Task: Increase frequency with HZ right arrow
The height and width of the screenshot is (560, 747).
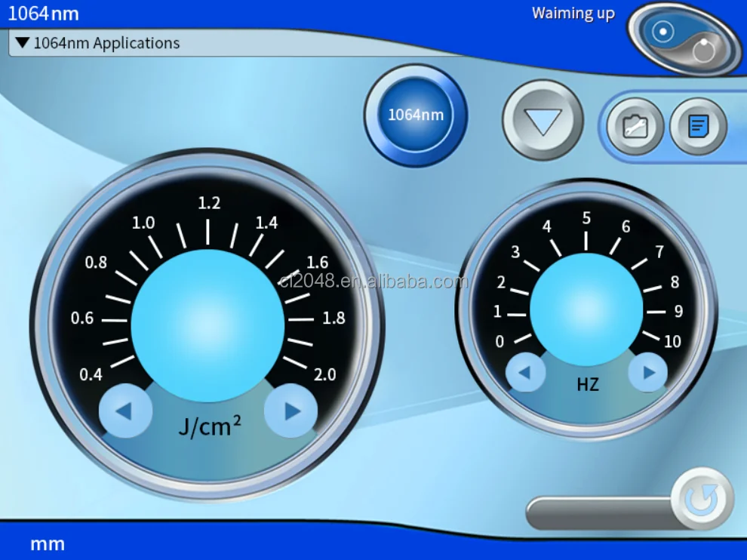Action: point(648,372)
